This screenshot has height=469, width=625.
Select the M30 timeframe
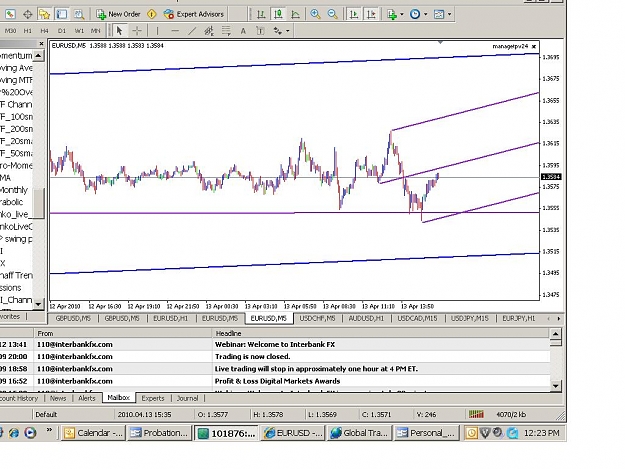10,31
